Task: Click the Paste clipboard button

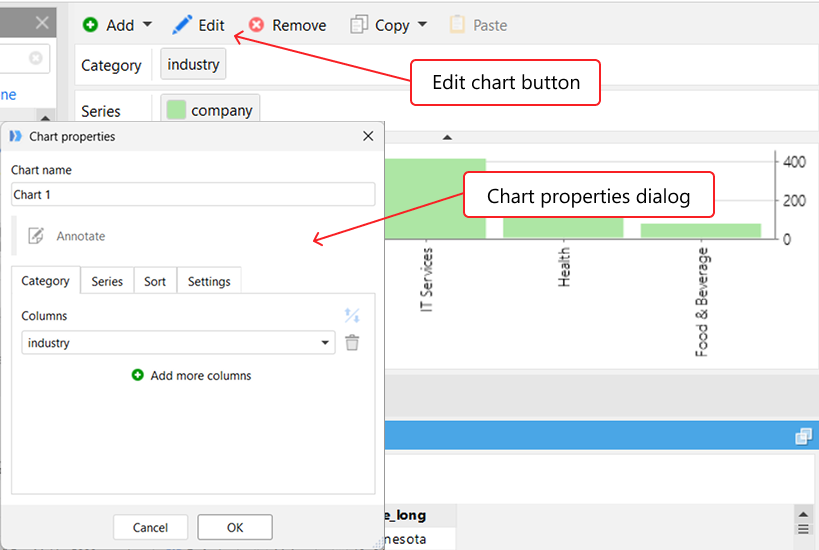Action: [x=478, y=25]
